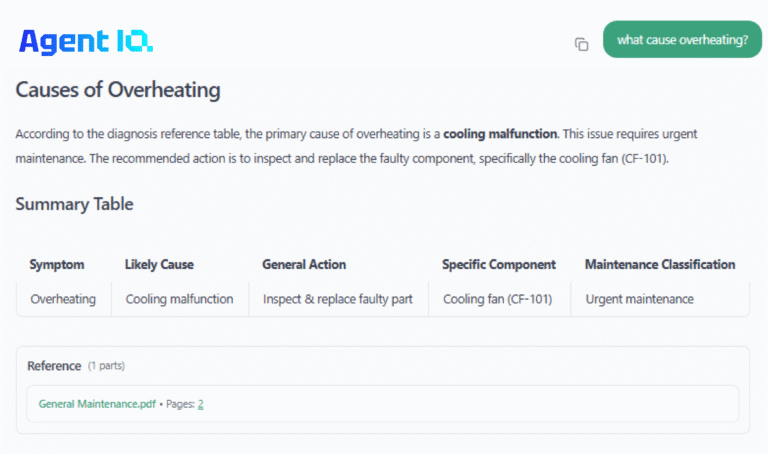Click the 'Causes of Overheating' heading

(x=118, y=90)
